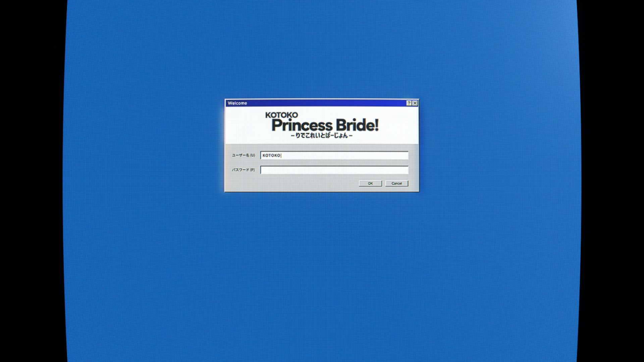The image size is (644, 362).
Task: Click the question mark help button
Action: pyautogui.click(x=409, y=103)
